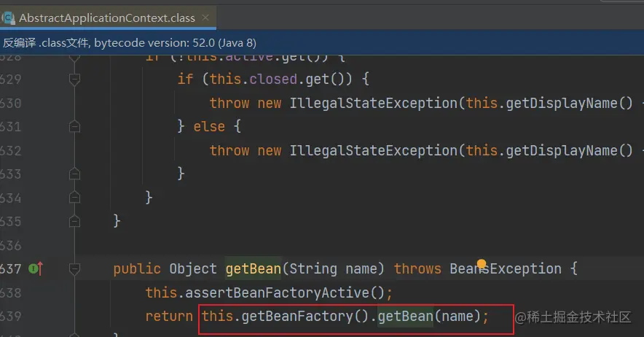The image size is (644, 337).
Task: Click getBean(name) call on line 639
Action: (429, 316)
